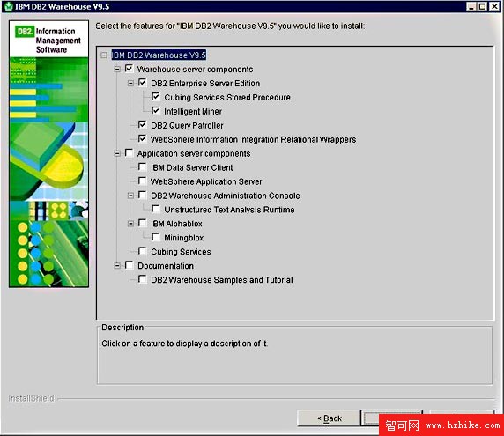Screen dimensions: 504x436
Task: Collapse the IBM DB2 Warehouse V9.5 root node
Action: (x=104, y=55)
